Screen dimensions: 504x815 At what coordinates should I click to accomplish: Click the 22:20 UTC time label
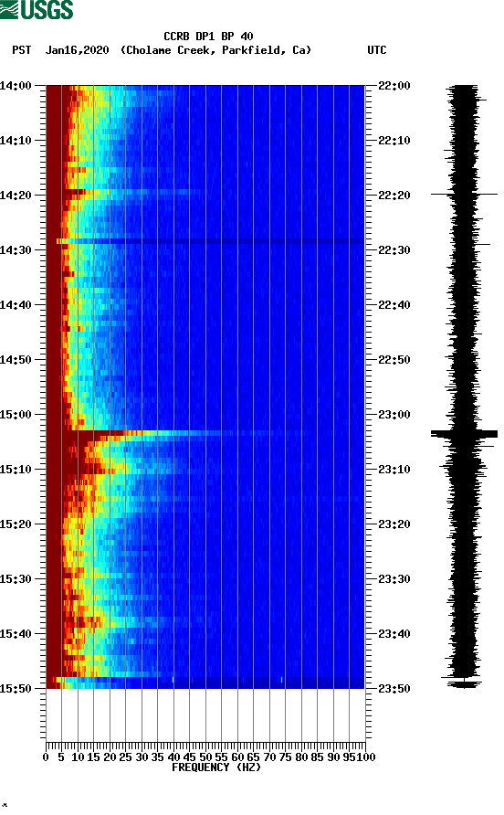394,196
